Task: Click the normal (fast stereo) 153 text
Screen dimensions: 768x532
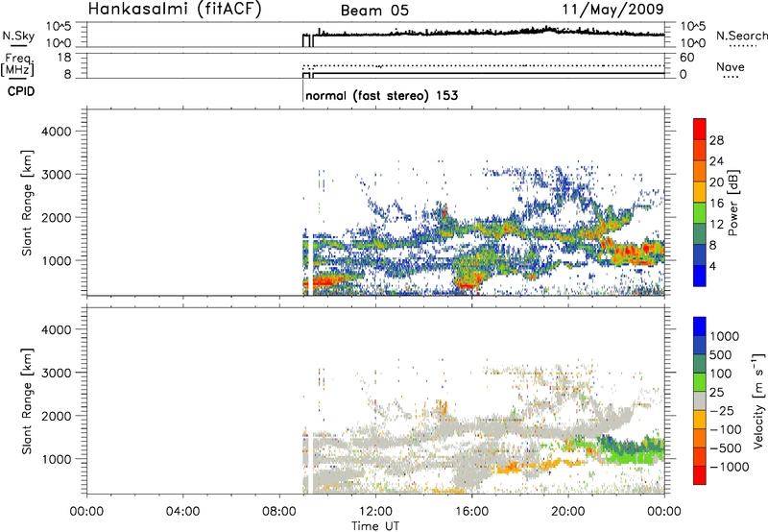Action: pos(381,95)
